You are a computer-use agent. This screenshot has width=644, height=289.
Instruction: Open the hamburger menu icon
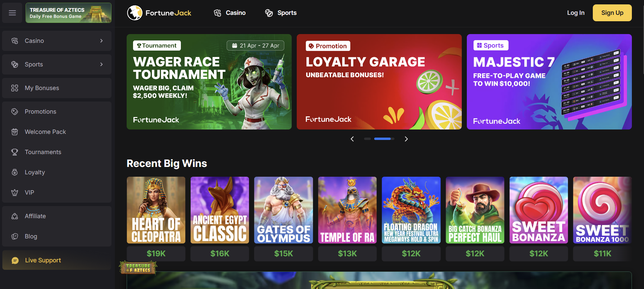[x=12, y=13]
